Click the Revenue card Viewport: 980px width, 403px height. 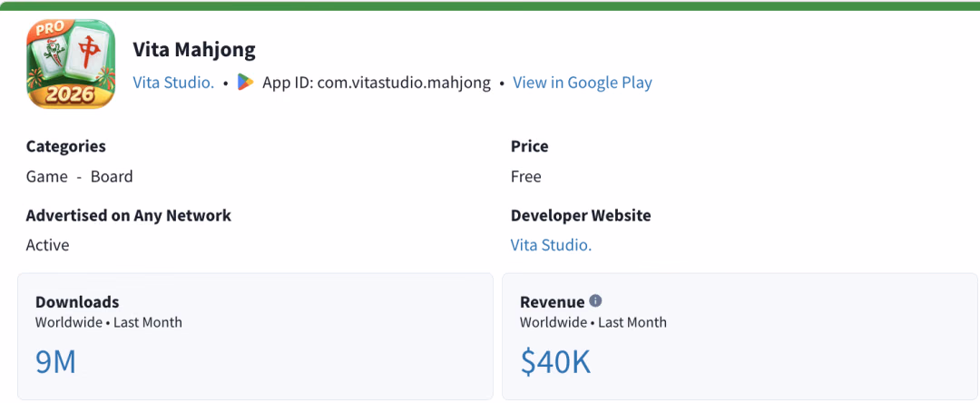(740, 336)
